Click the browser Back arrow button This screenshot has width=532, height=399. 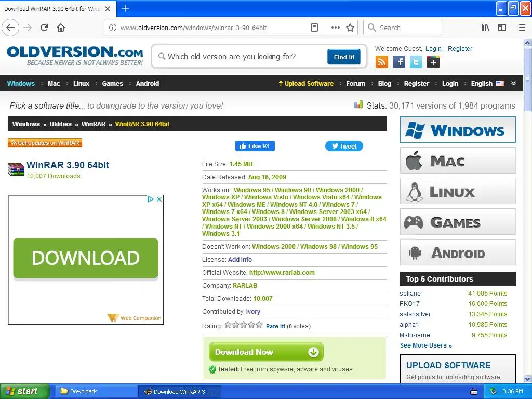10,28
